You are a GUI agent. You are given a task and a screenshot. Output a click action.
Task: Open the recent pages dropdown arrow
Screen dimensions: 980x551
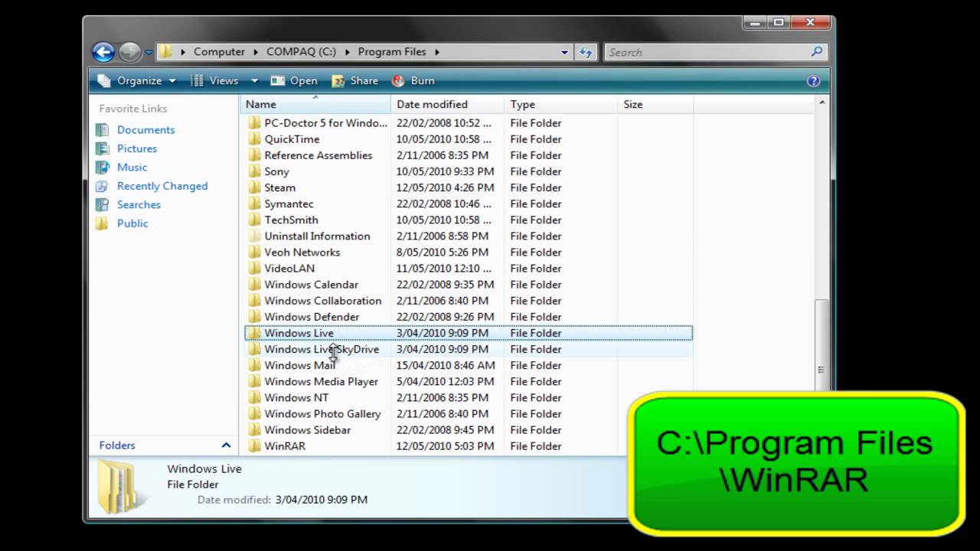point(149,53)
